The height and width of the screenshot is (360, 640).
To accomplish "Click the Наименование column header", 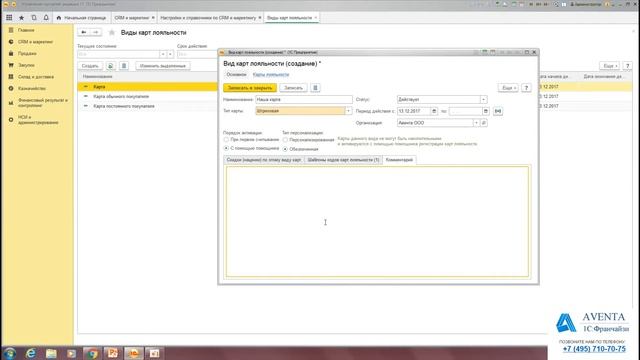I will pyautogui.click(x=98, y=76).
